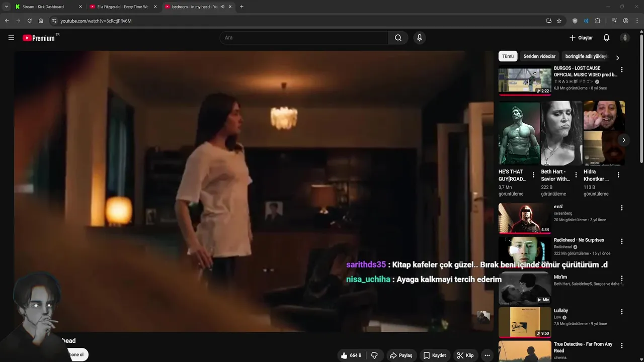The height and width of the screenshot is (362, 644).
Task: Click the Ara search input field
Action: (x=303, y=38)
